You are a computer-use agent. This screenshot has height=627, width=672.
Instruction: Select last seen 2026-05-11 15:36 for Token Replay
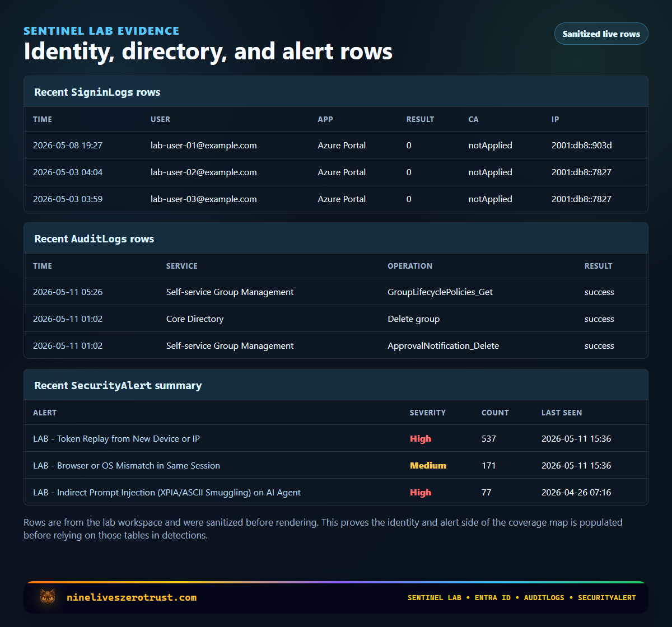[576, 438]
